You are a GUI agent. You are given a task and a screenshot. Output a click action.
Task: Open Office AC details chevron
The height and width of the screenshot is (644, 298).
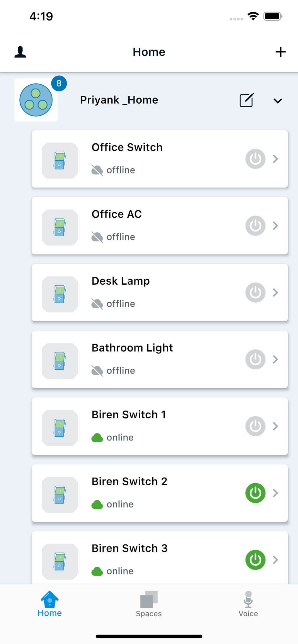(275, 226)
